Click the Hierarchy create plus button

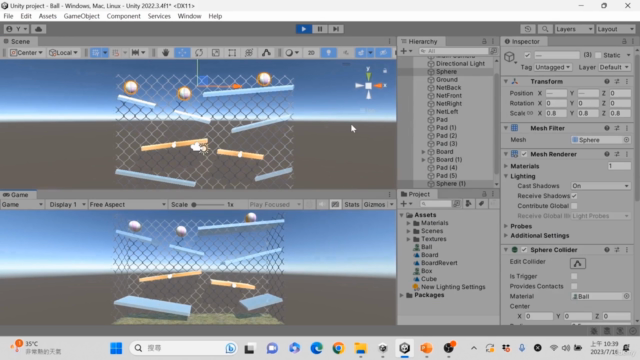pyautogui.click(x=404, y=51)
